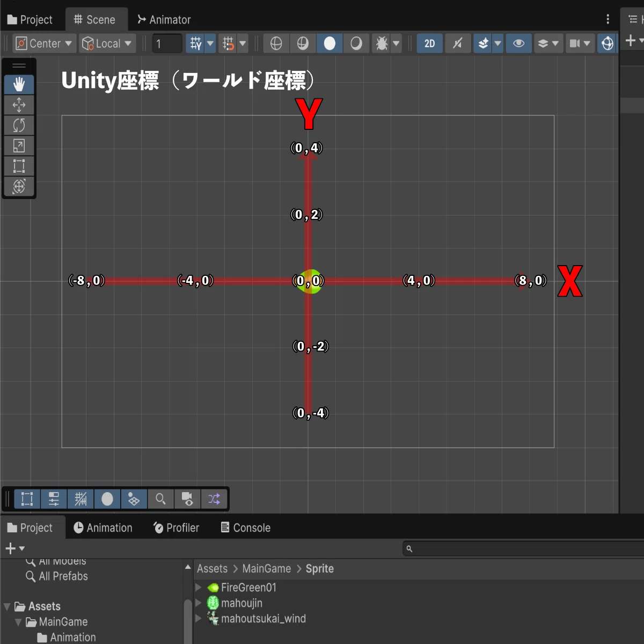
Task: Open the Local handle rotation dropdown
Action: click(x=107, y=43)
